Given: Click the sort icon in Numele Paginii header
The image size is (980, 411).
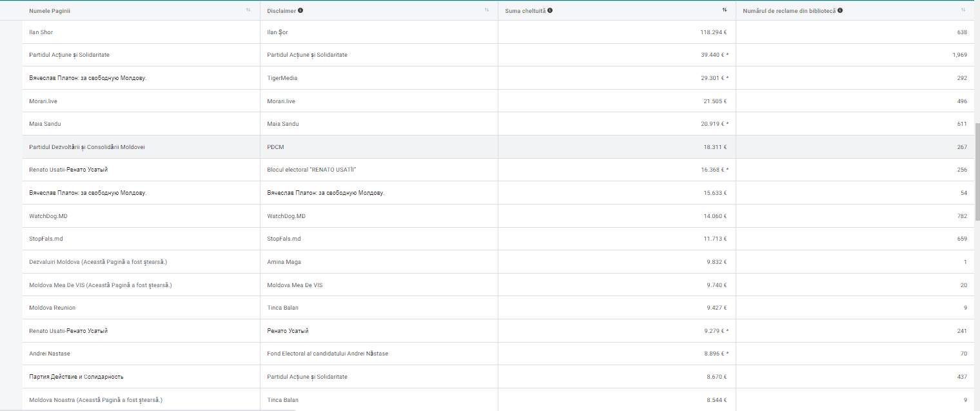Looking at the screenshot, I should (x=248, y=10).
